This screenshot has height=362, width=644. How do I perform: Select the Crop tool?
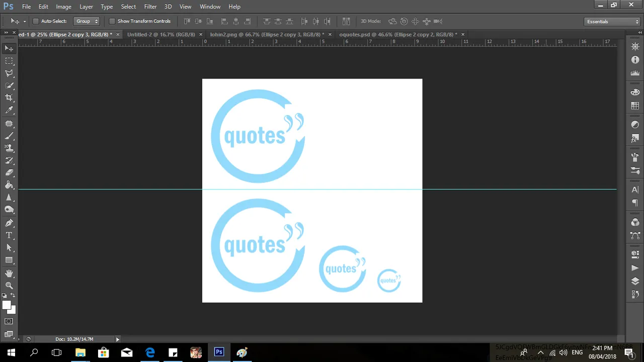pyautogui.click(x=9, y=98)
